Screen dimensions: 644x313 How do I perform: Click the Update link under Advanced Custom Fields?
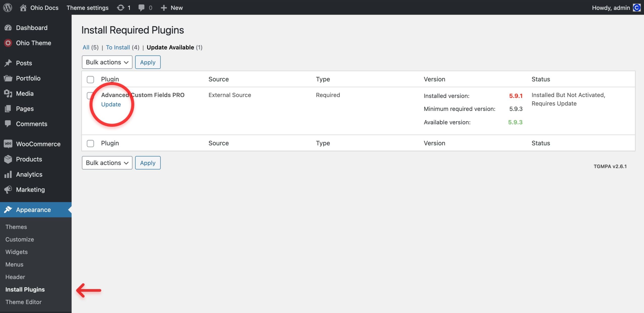click(111, 104)
